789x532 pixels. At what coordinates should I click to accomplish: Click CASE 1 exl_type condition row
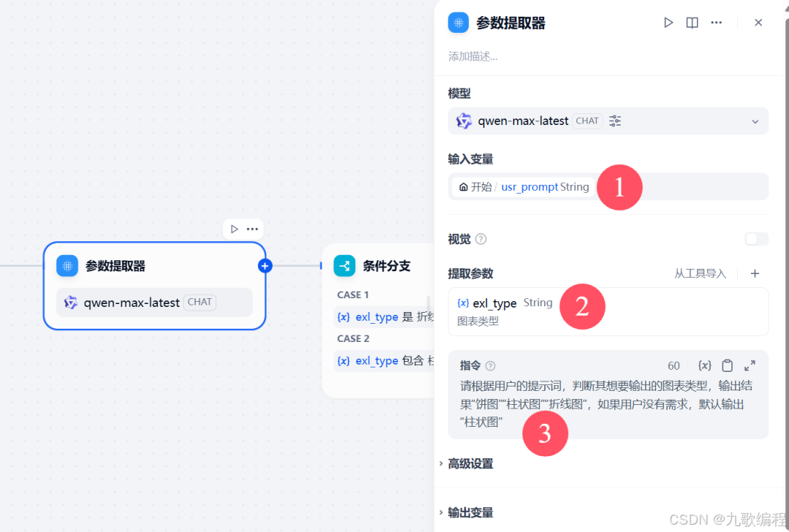pos(384,316)
